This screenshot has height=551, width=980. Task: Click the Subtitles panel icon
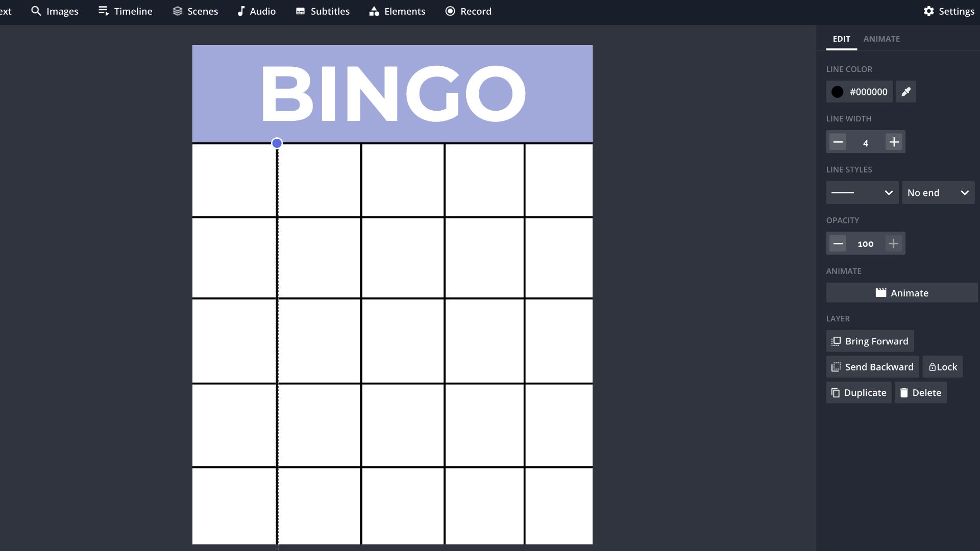click(323, 11)
